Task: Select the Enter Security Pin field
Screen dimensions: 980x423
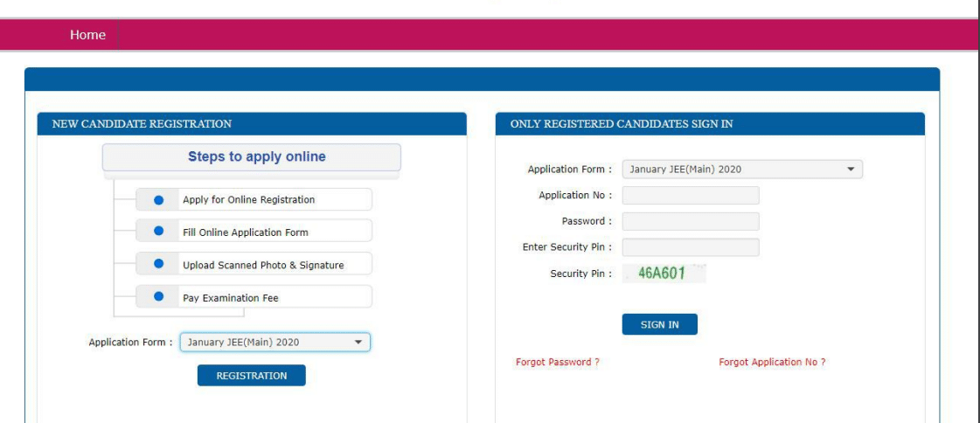Action: pos(690,247)
